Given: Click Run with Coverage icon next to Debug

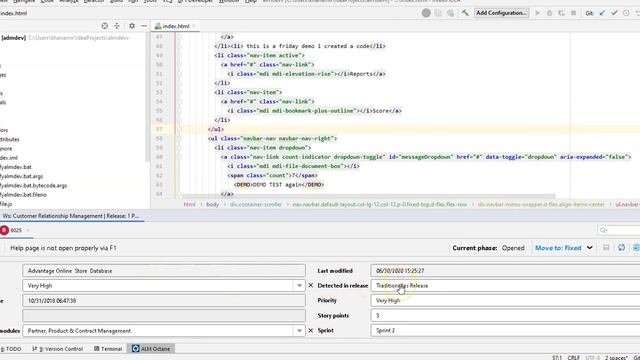Looking at the screenshot, I should (561, 13).
